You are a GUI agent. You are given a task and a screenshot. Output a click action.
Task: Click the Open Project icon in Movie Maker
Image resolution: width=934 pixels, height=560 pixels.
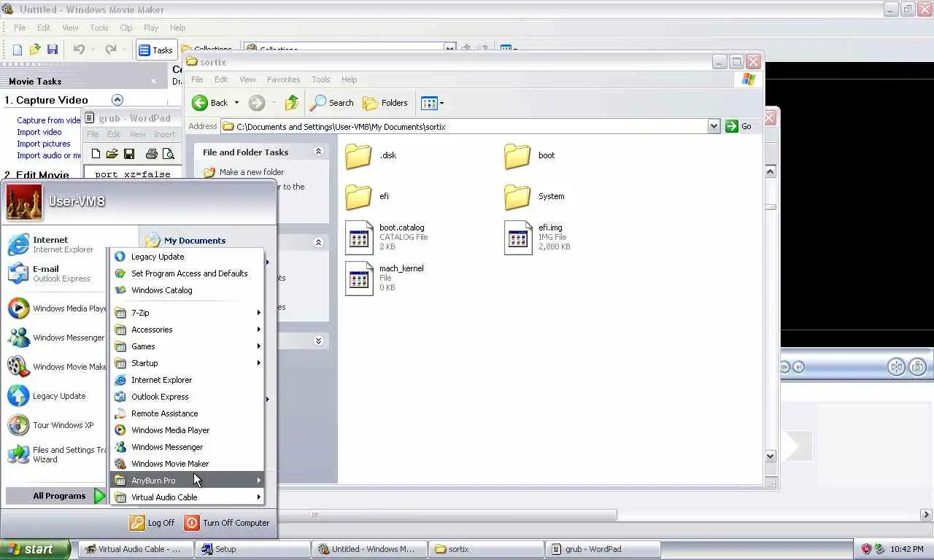34,50
